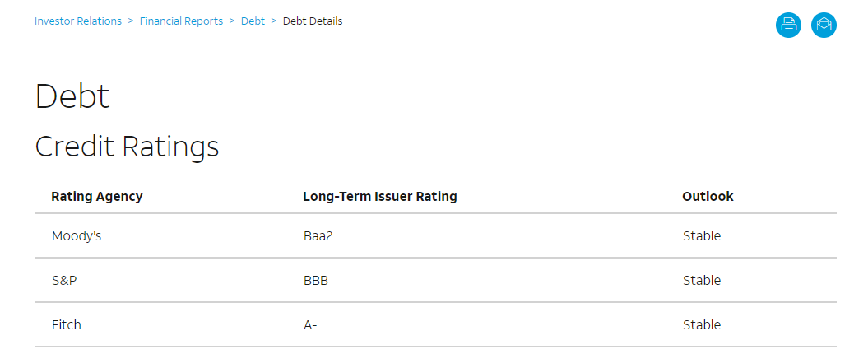Click Stable outlook in S&P row
Screen dimensions: 868x359
(x=702, y=280)
